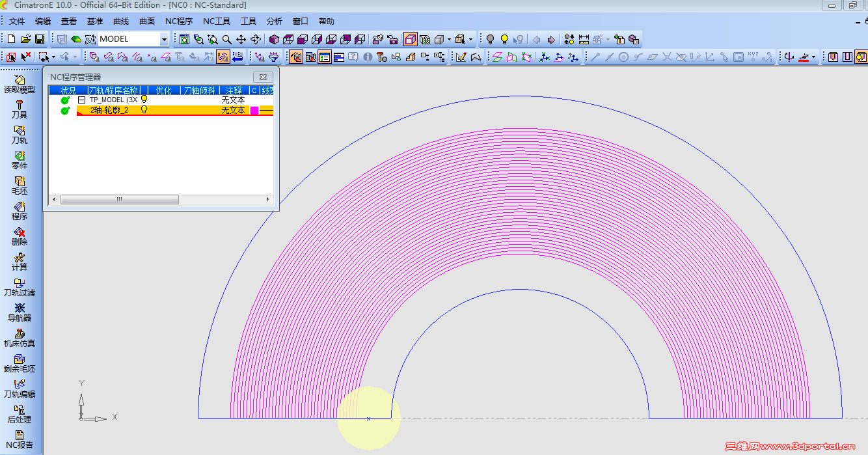Click the right arrow icon in the toolbar
868x455 pixels.
551,39
